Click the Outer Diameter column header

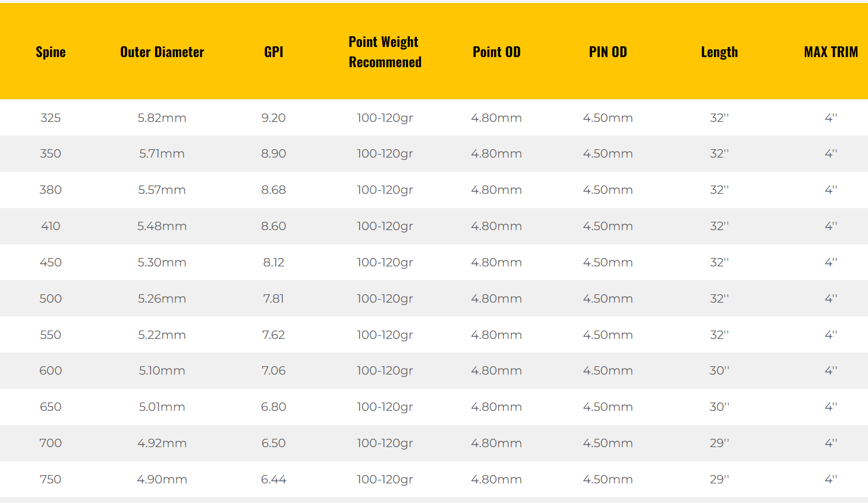162,52
